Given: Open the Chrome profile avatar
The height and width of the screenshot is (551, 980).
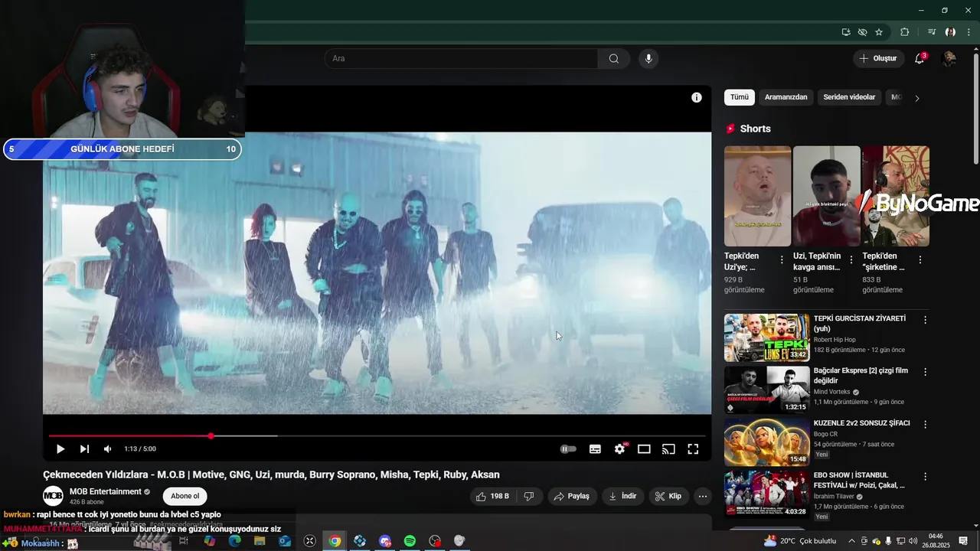Looking at the screenshot, I should tap(950, 32).
